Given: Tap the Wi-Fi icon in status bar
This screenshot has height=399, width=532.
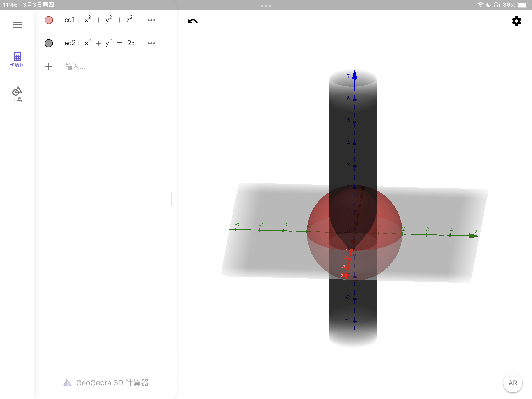Looking at the screenshot, I should click(480, 5).
